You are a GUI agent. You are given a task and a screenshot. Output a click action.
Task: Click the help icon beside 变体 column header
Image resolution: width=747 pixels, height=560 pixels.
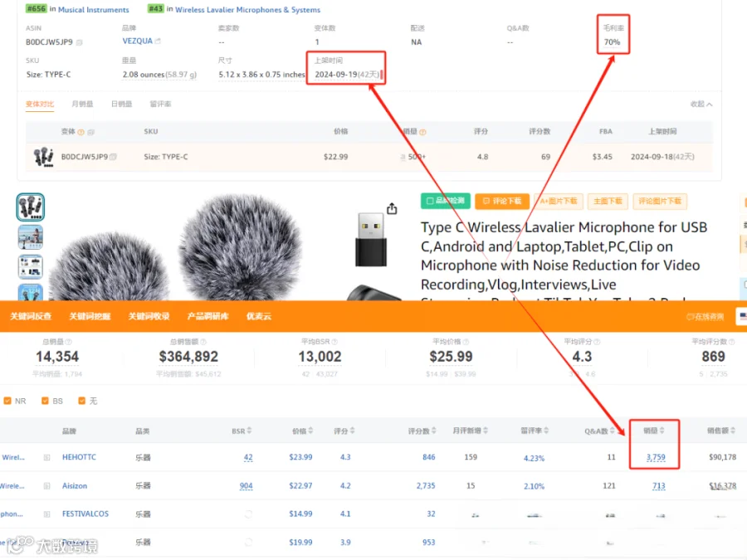tap(81, 132)
